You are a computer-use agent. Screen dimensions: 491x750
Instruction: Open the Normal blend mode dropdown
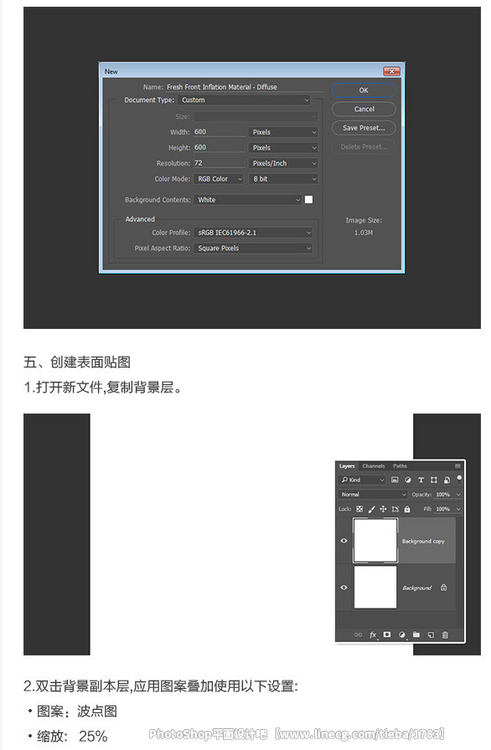click(x=373, y=494)
